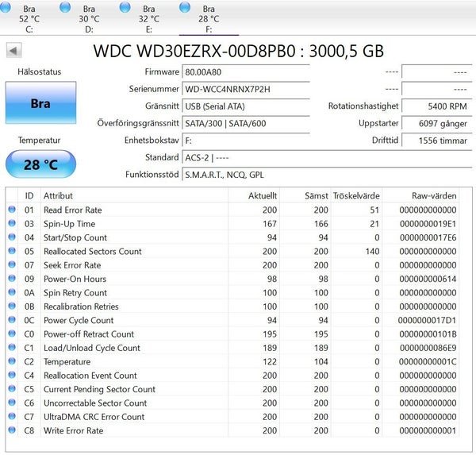Select the Write Error Rate attribute text
The width and height of the screenshot is (476, 455).
[x=73, y=430]
